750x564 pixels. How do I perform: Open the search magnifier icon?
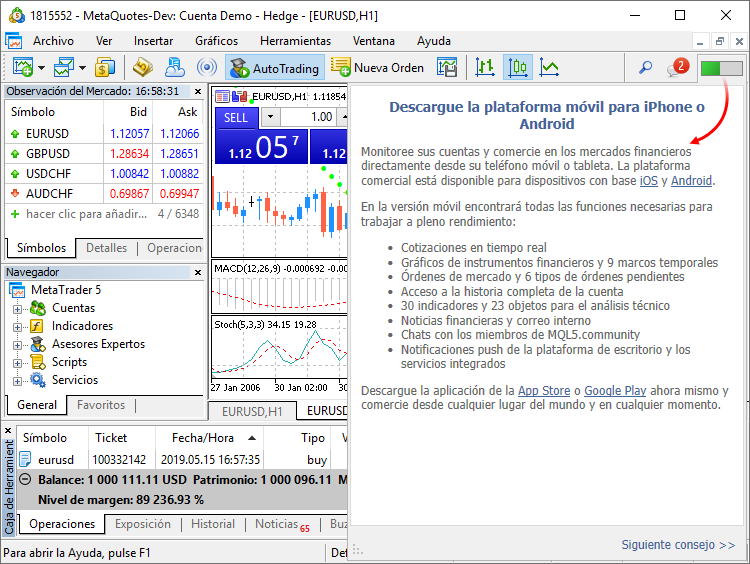pos(645,68)
